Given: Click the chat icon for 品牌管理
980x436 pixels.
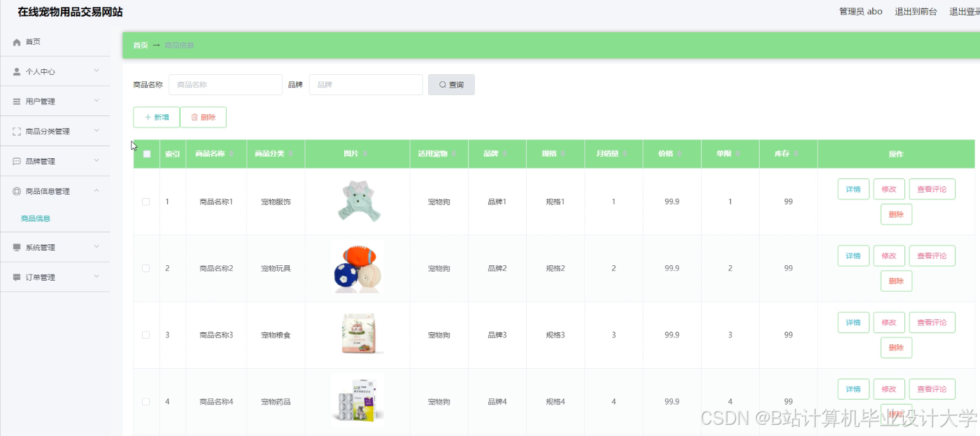Looking at the screenshot, I should 17,161.
